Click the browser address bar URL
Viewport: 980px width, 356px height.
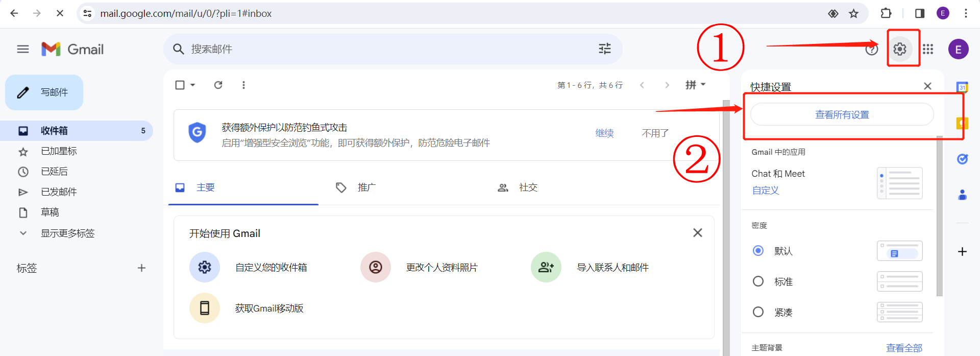pyautogui.click(x=186, y=13)
